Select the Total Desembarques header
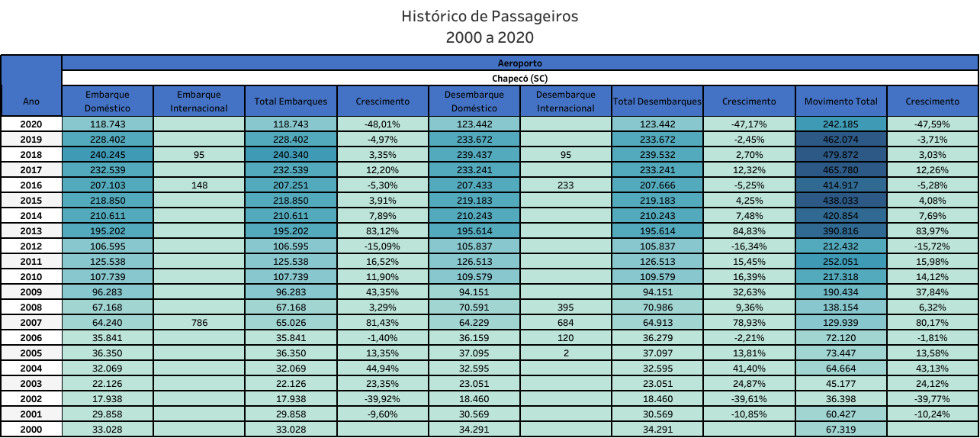 657,101
